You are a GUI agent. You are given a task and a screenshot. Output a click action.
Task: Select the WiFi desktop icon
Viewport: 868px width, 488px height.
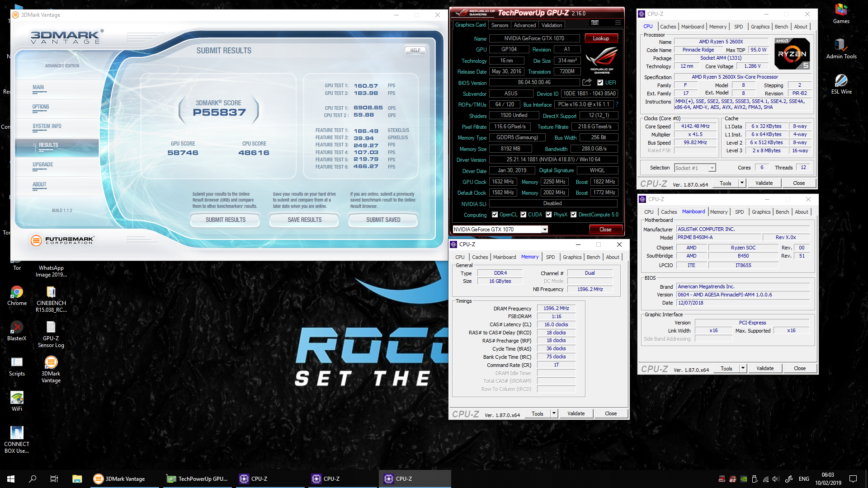click(x=17, y=402)
